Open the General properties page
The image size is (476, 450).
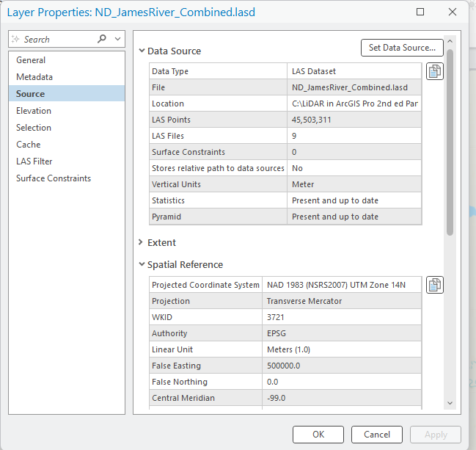67,60
